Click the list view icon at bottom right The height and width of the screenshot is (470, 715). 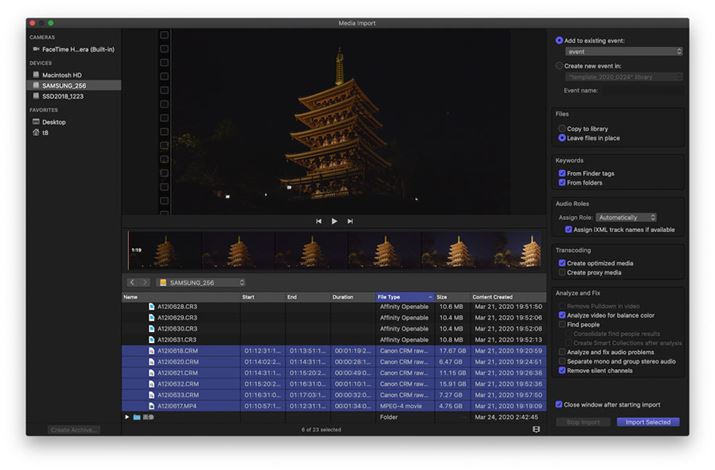point(536,429)
